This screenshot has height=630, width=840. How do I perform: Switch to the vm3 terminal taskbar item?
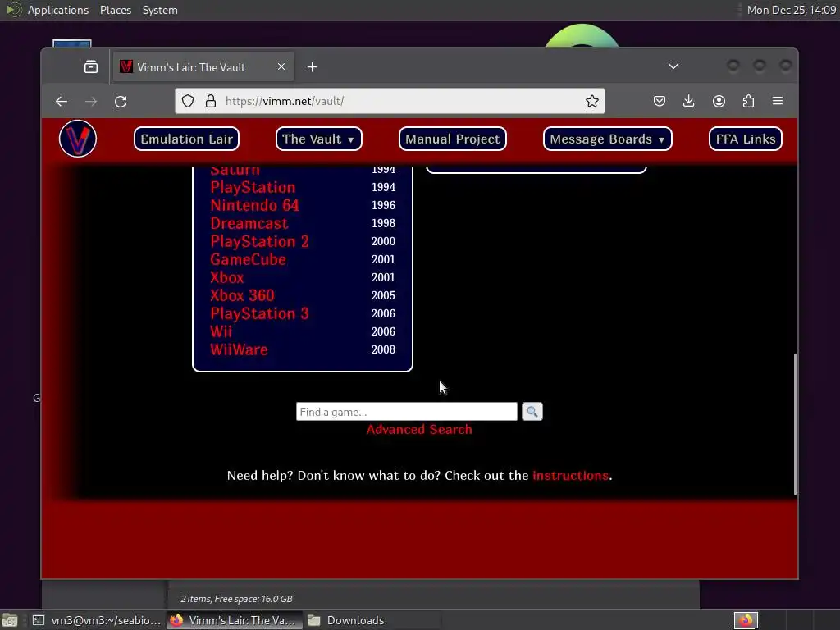point(97,620)
